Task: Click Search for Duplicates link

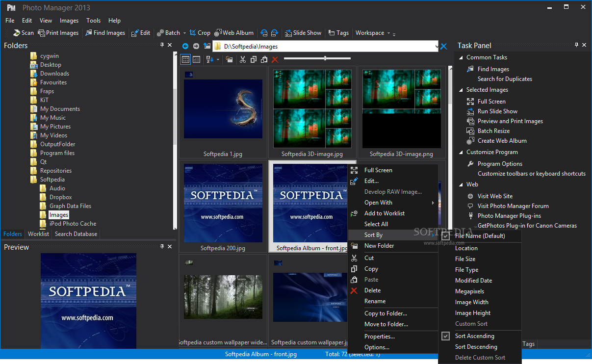Action: 505,79
